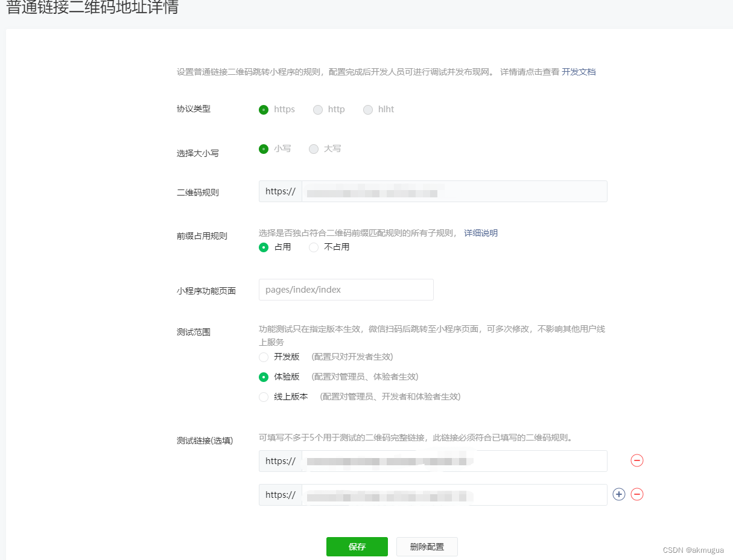Click https:// prefix of 二维码规则 field
Image resolution: width=733 pixels, height=560 pixels.
tap(281, 191)
